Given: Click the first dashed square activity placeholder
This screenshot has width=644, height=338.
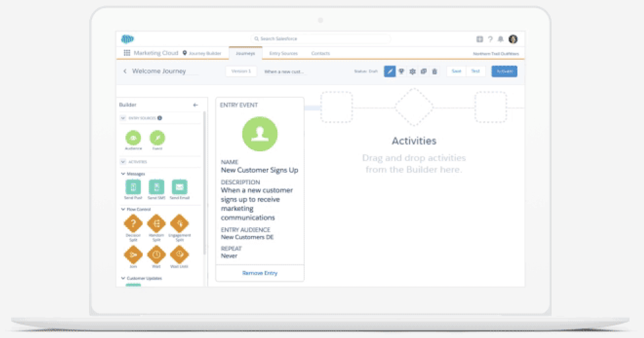Looking at the screenshot, I should point(336,107).
